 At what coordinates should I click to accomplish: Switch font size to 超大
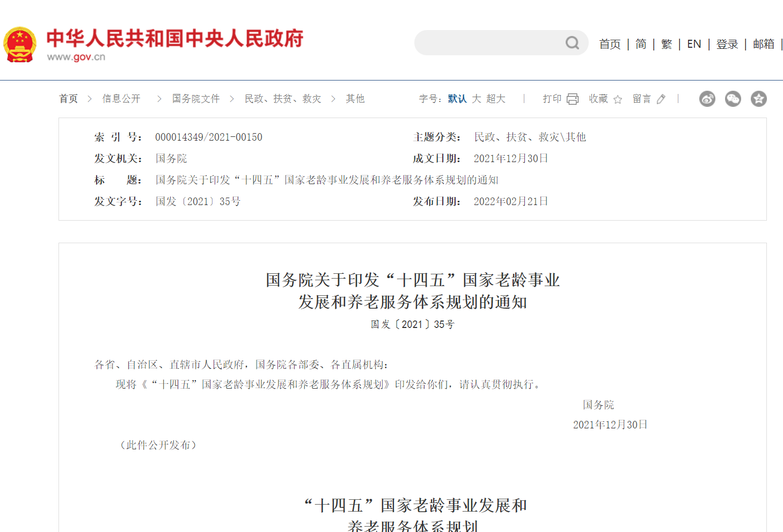click(x=496, y=99)
